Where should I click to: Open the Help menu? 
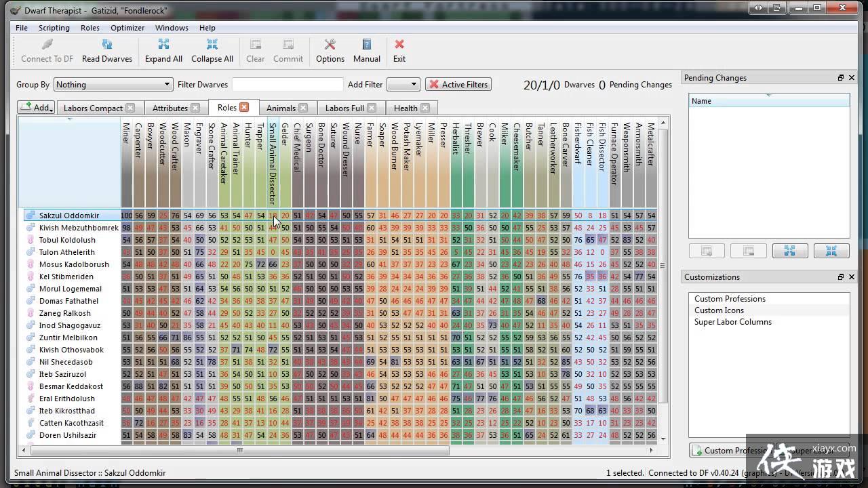[x=208, y=28]
